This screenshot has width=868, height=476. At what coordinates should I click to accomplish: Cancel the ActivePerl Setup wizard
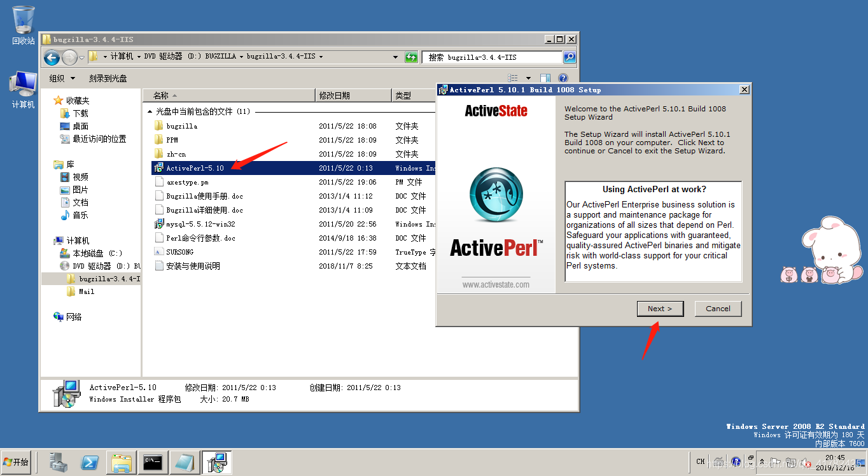(x=718, y=309)
